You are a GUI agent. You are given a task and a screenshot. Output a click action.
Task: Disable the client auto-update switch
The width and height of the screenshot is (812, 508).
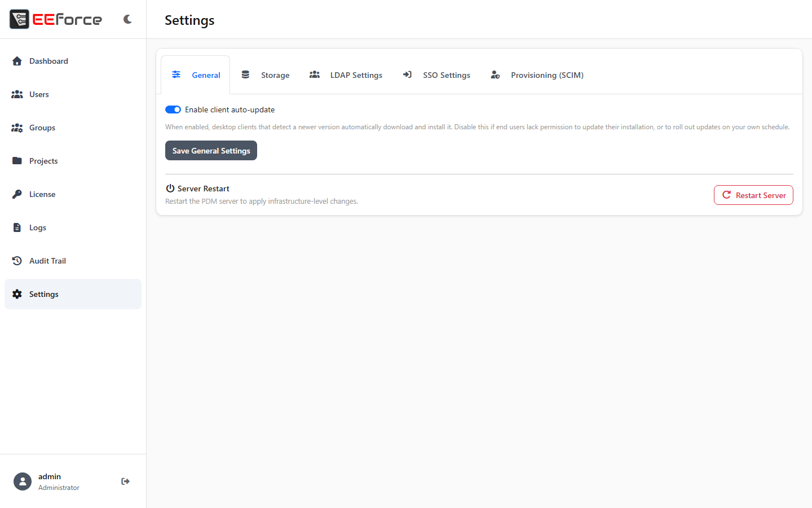click(x=173, y=110)
